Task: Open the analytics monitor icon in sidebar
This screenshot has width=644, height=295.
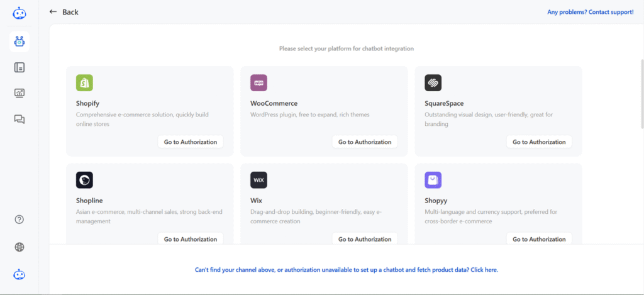Action: pos(19,93)
